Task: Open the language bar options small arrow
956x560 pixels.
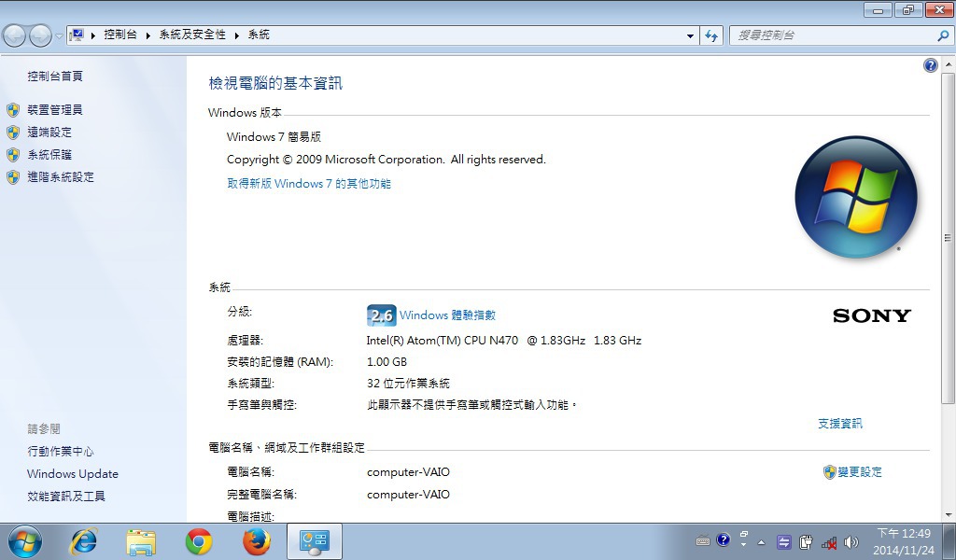Action: 744,545
